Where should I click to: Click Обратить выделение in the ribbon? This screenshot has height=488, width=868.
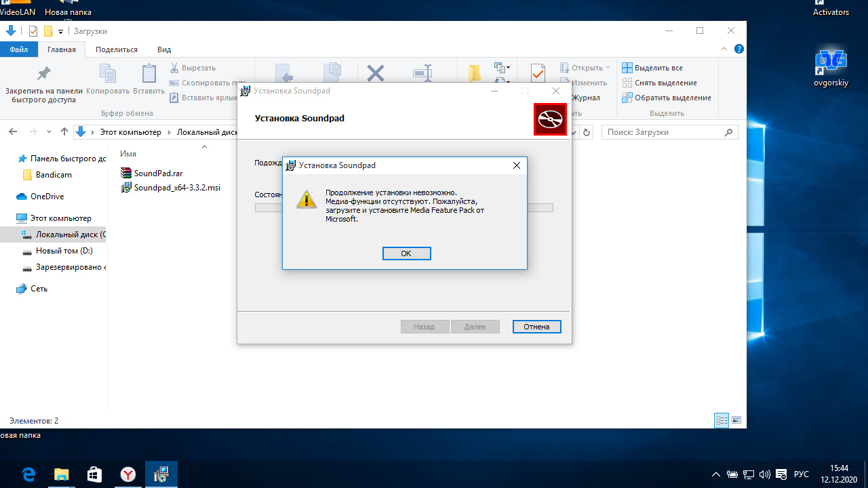click(667, 98)
